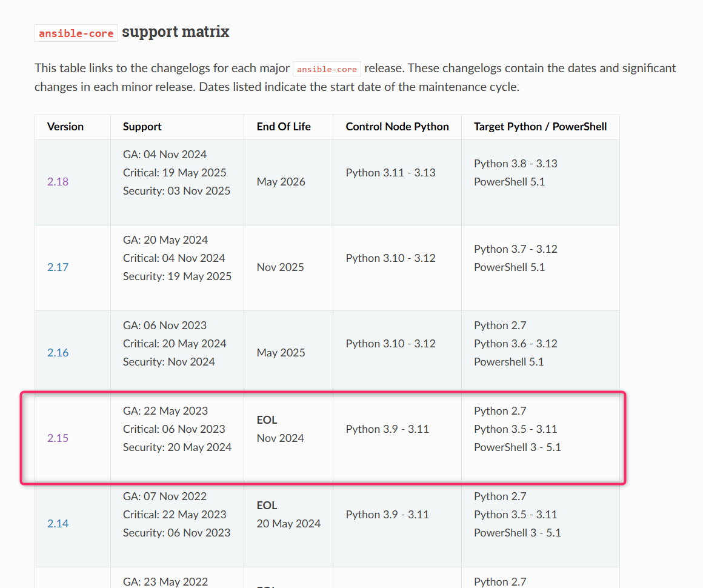Click 'Security: 06 Nov 2023' text

(x=176, y=533)
